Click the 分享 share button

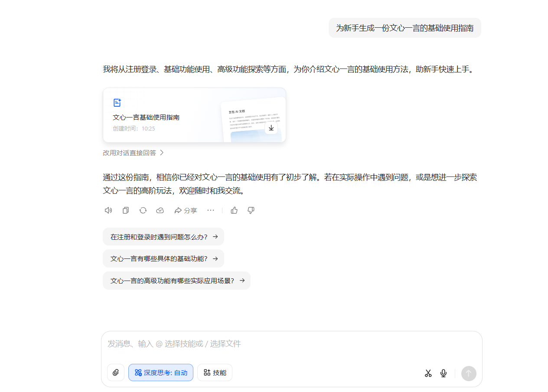click(186, 210)
